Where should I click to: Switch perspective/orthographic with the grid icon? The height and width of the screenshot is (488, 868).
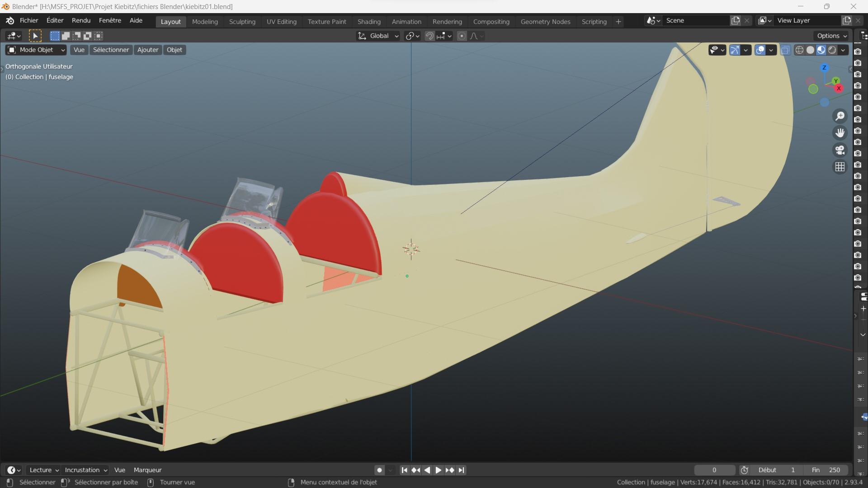[x=840, y=167]
